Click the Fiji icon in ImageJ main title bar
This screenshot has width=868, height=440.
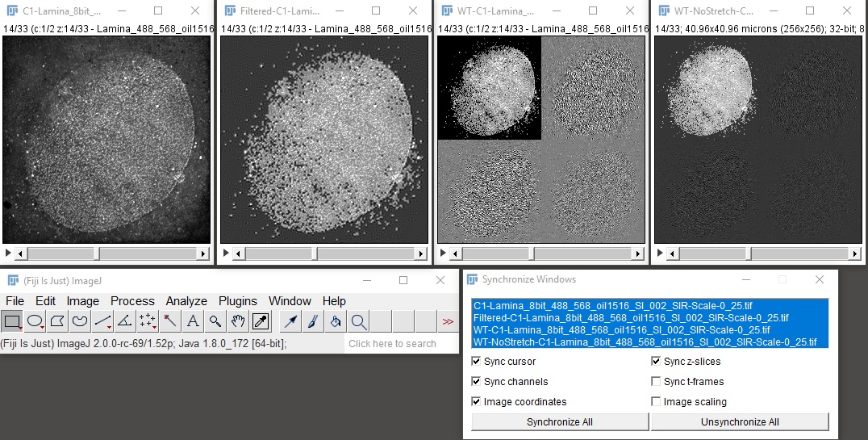click(12, 280)
